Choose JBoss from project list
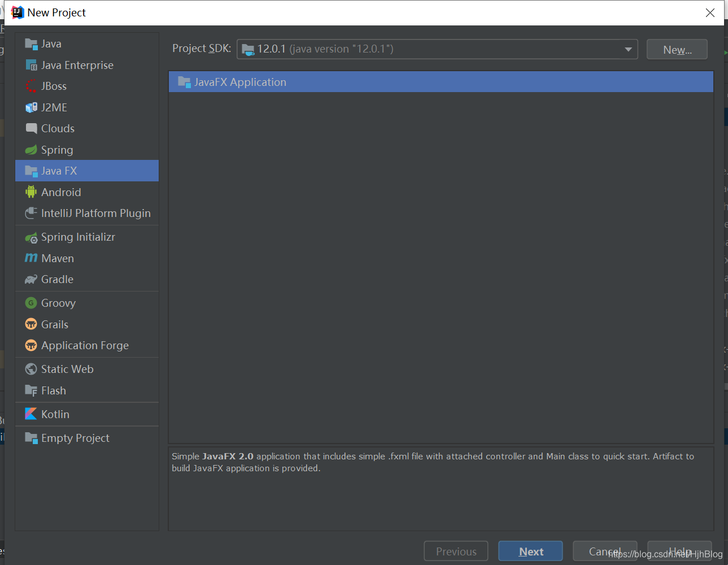 [87, 86]
